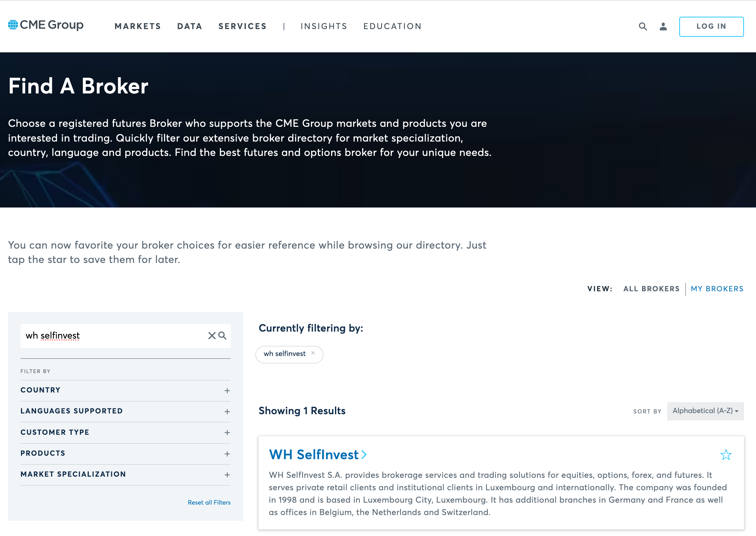Viewport: 756px width, 536px height.
Task: Click Reset all Filters link
Action: (209, 503)
